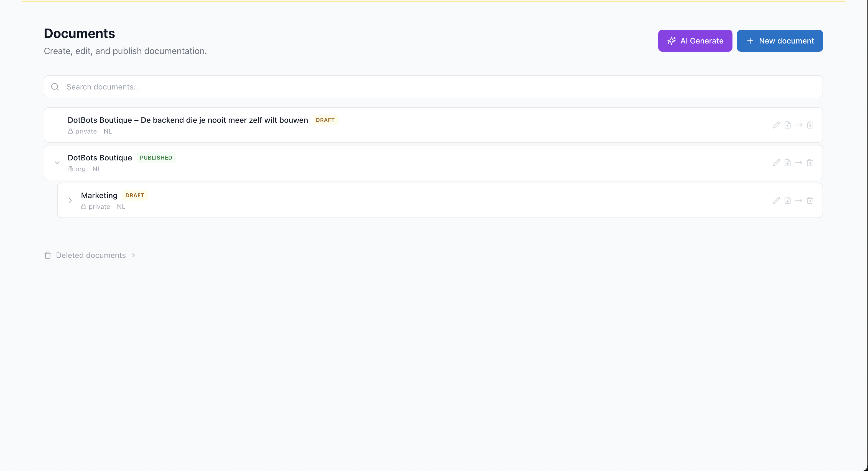
Task: Click org building icon under DotBots Boutique
Action: click(x=70, y=169)
